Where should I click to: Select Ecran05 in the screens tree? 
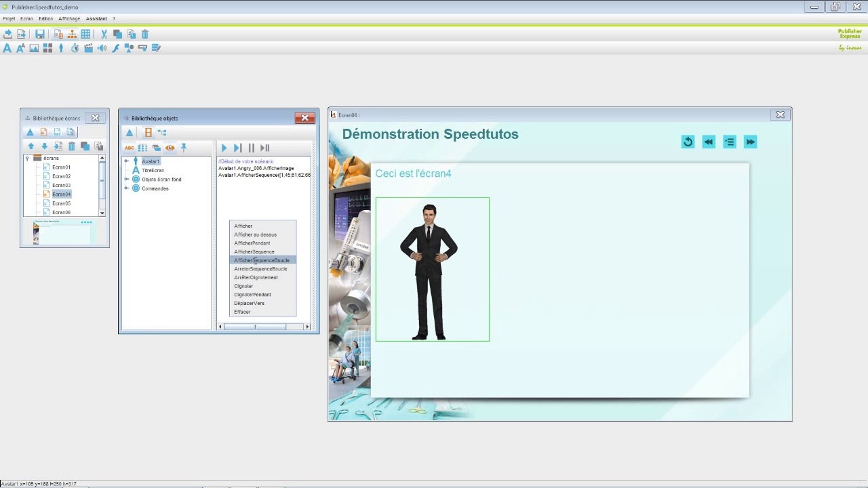coord(61,203)
